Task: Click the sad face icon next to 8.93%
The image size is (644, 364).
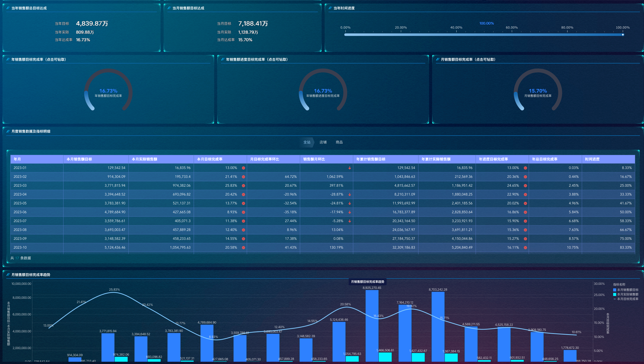Action: 243,212
